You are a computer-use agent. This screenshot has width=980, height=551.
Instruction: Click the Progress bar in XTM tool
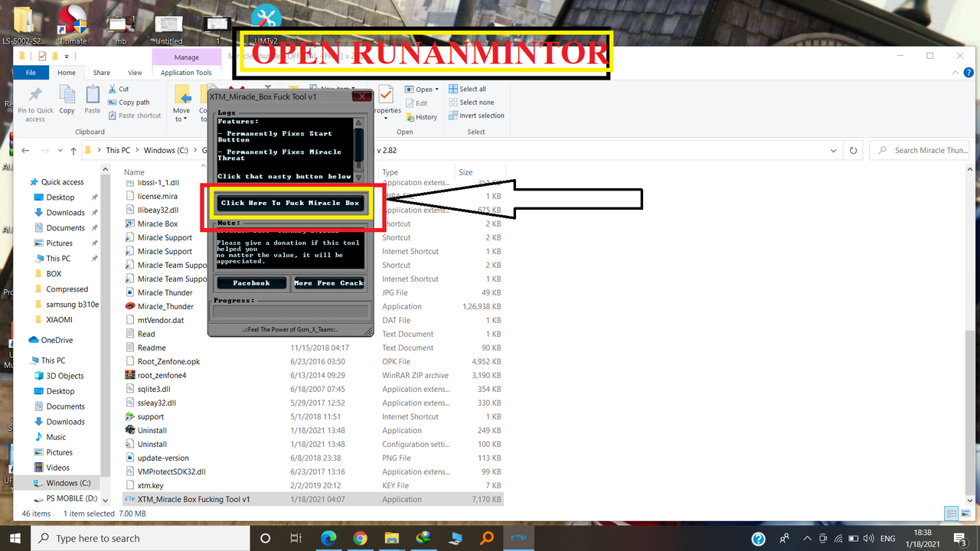pyautogui.click(x=290, y=311)
